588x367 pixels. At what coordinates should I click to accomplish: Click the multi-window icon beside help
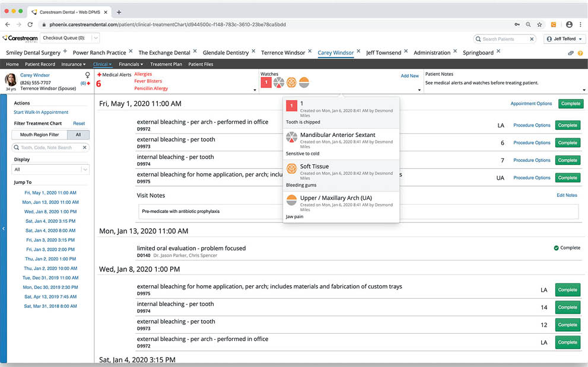(x=571, y=53)
